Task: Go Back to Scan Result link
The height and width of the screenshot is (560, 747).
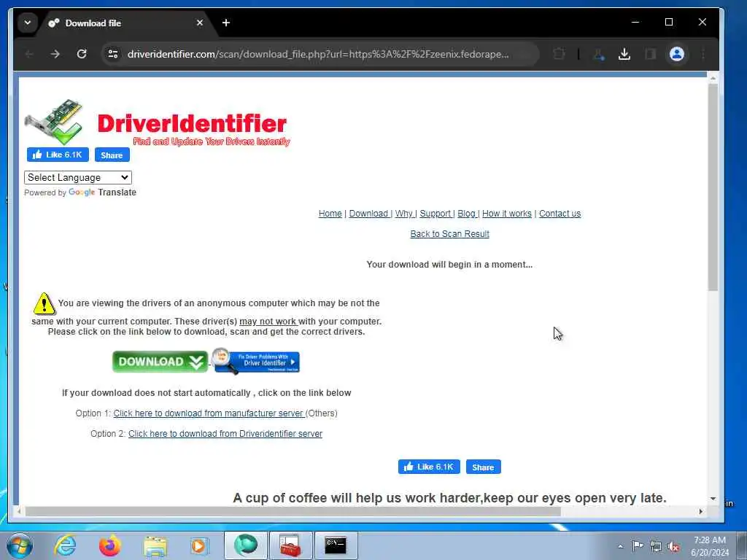Action: (x=449, y=234)
